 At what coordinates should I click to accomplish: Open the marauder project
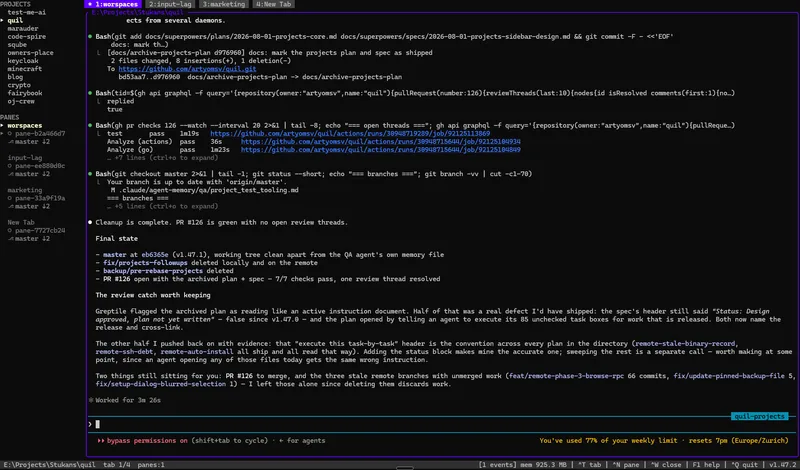coord(22,29)
